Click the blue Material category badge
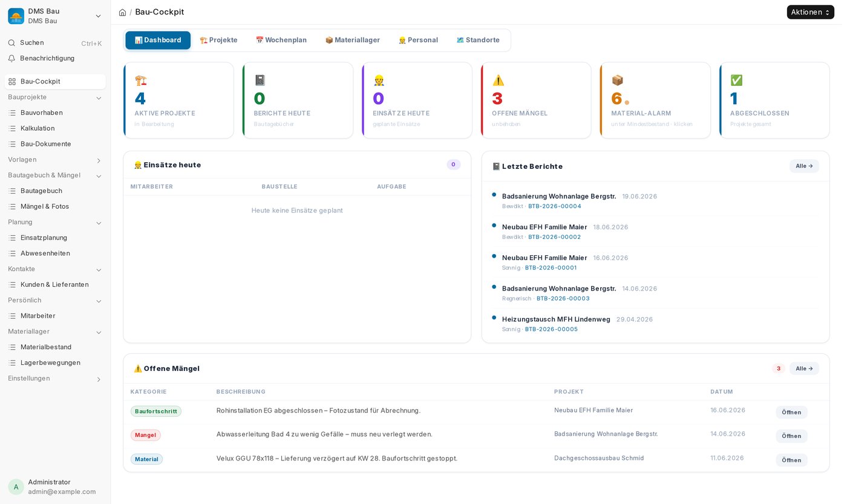The height and width of the screenshot is (504, 847). (x=147, y=459)
